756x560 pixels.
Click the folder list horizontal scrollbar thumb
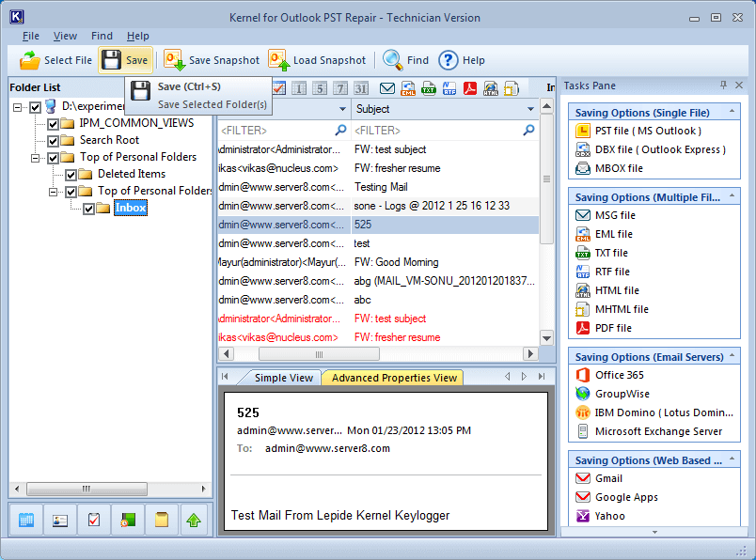tap(87, 489)
